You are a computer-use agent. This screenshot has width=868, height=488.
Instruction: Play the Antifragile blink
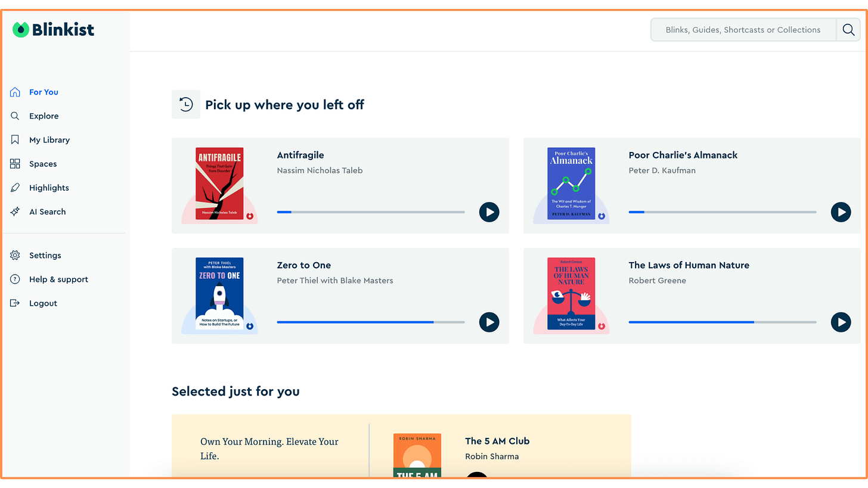coord(489,212)
